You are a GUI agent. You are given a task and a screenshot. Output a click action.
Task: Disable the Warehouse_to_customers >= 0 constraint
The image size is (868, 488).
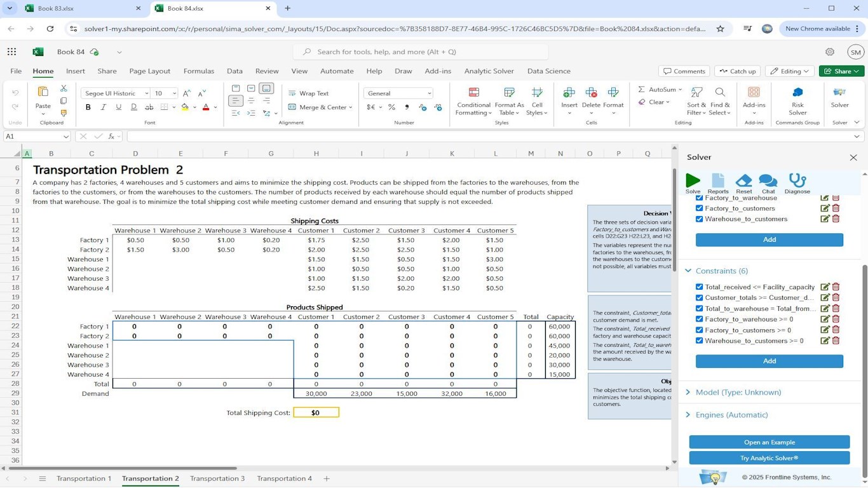click(x=700, y=341)
